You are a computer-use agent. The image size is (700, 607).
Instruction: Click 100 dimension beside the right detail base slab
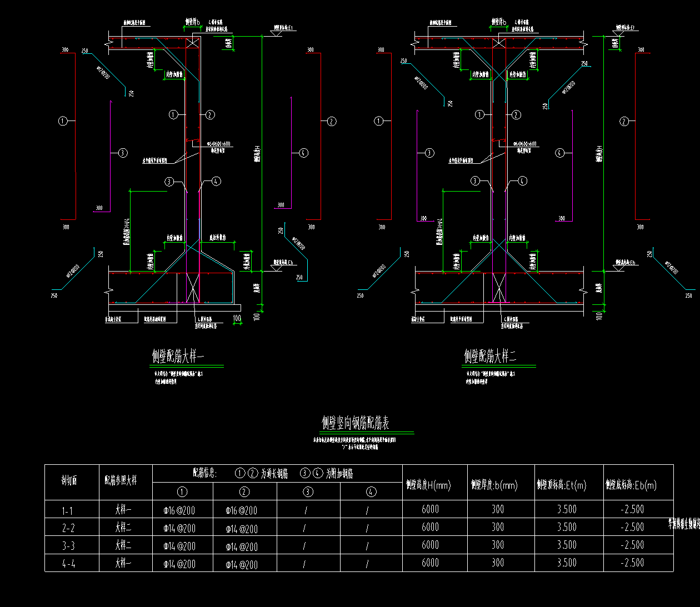(x=599, y=316)
